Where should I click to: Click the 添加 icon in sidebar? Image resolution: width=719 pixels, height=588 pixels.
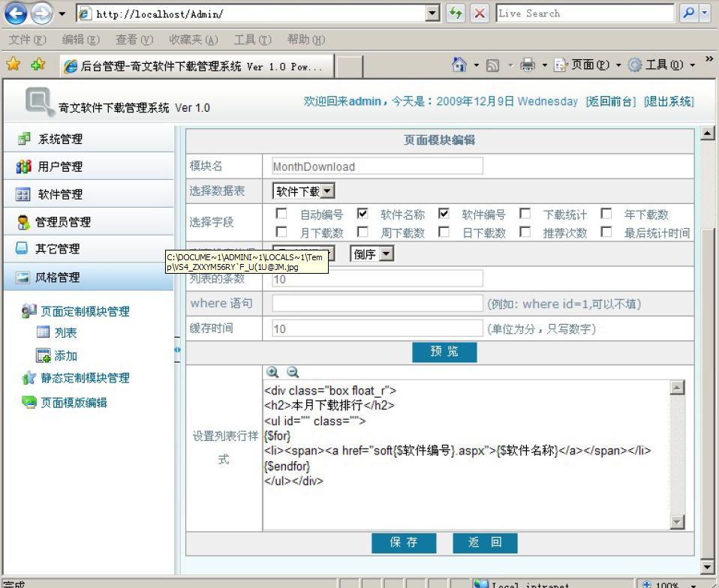coord(43,355)
